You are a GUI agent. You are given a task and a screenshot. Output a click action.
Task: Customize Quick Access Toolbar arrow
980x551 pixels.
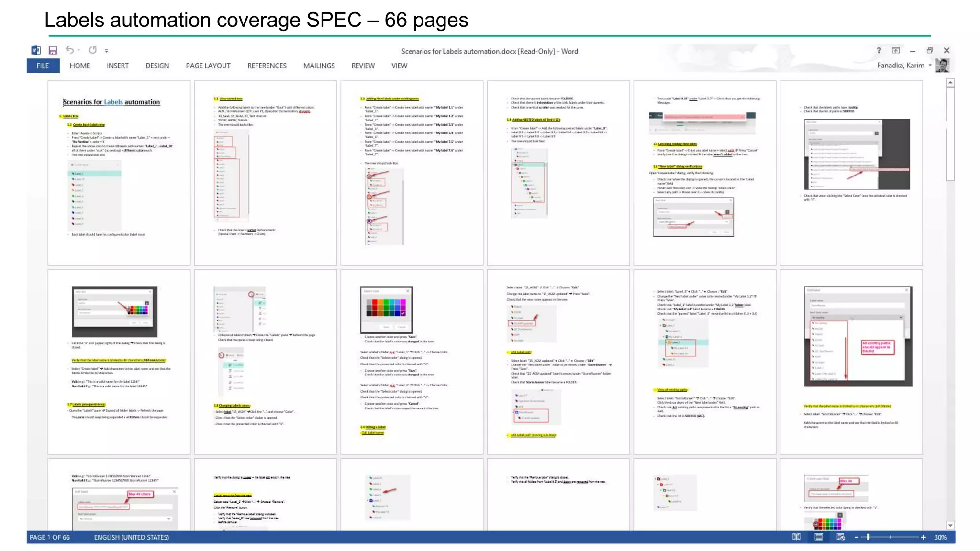(x=107, y=51)
